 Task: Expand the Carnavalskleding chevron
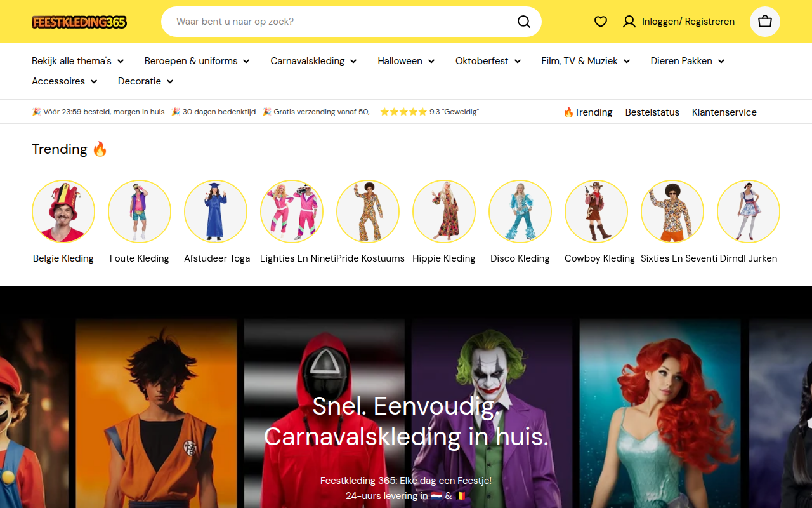tap(353, 62)
